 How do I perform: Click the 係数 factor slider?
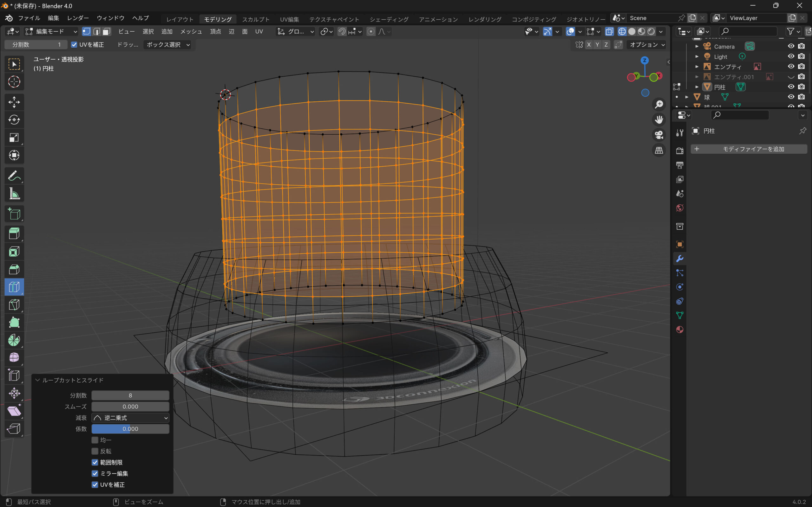(x=131, y=429)
